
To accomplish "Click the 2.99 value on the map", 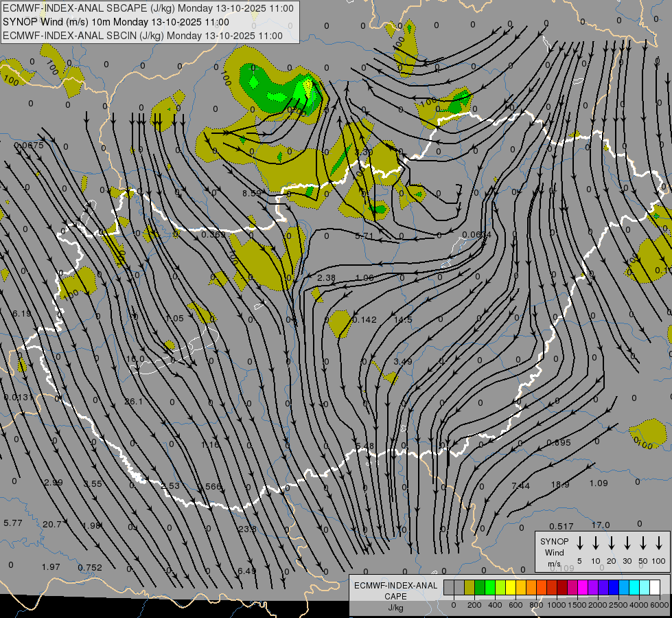I will pyautogui.click(x=54, y=483).
